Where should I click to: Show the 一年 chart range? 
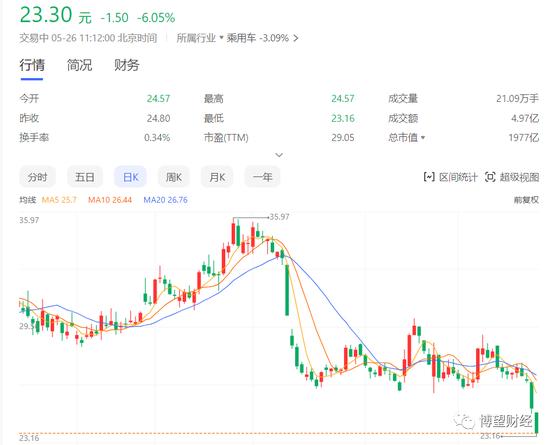coord(262,177)
